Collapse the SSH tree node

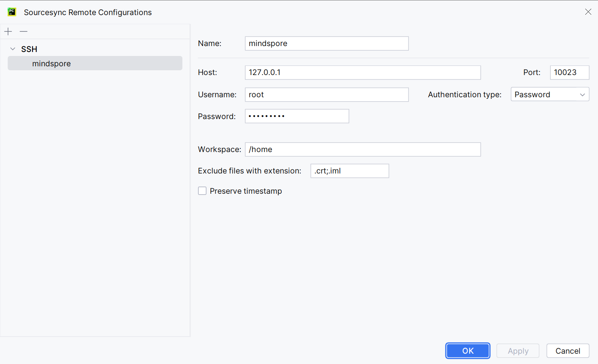pos(13,49)
